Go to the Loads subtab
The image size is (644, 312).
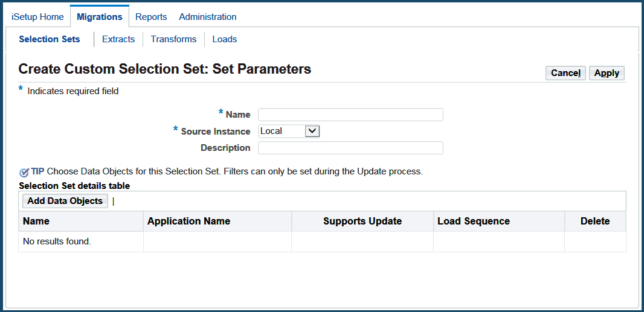pyautogui.click(x=225, y=39)
